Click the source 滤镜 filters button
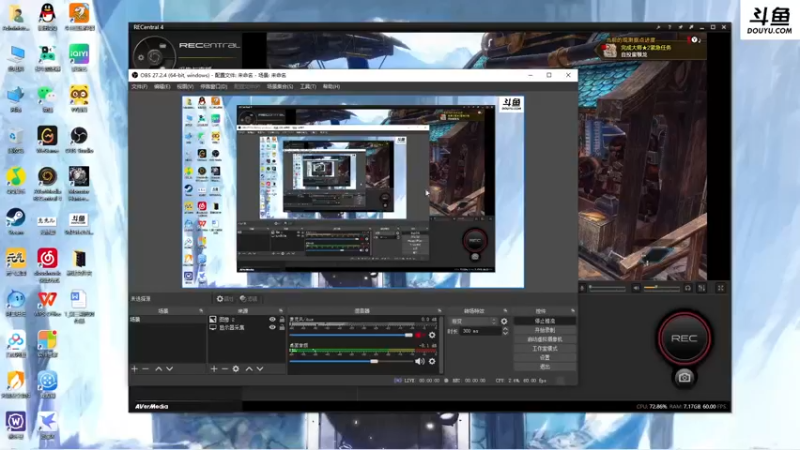Image resolution: width=800 pixels, height=450 pixels. pos(249,299)
